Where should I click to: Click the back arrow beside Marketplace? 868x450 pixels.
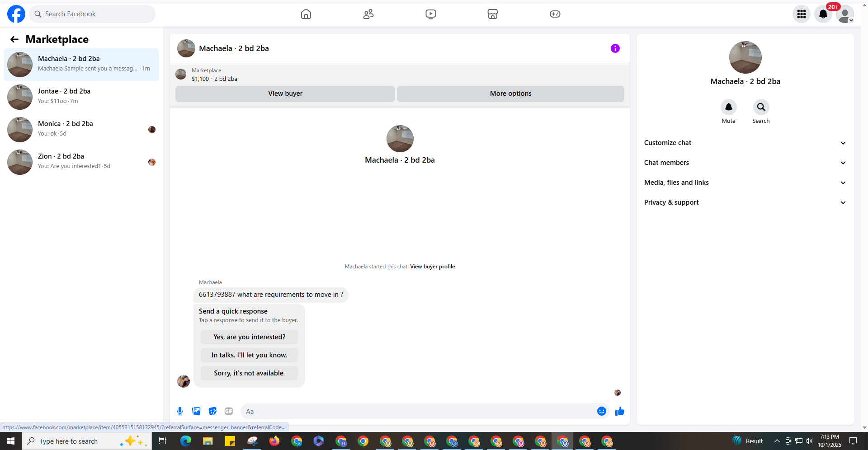click(14, 39)
